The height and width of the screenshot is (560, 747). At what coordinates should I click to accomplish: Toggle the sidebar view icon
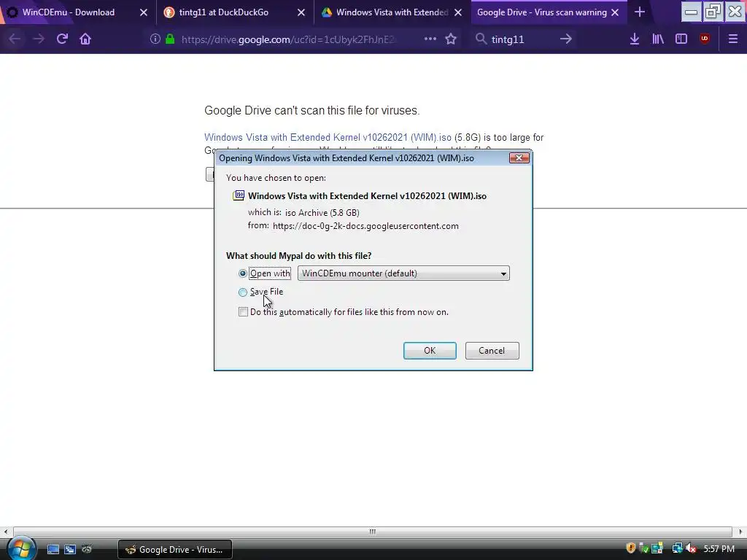tap(681, 39)
